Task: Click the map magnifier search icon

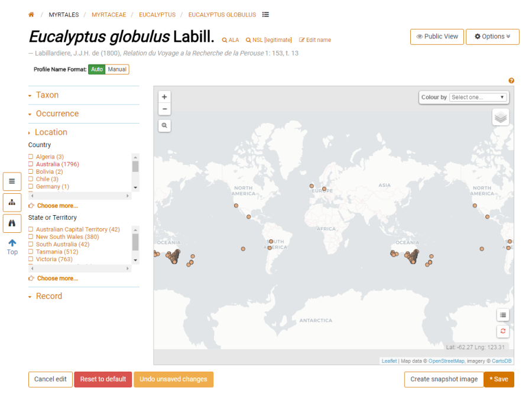Action: point(165,125)
